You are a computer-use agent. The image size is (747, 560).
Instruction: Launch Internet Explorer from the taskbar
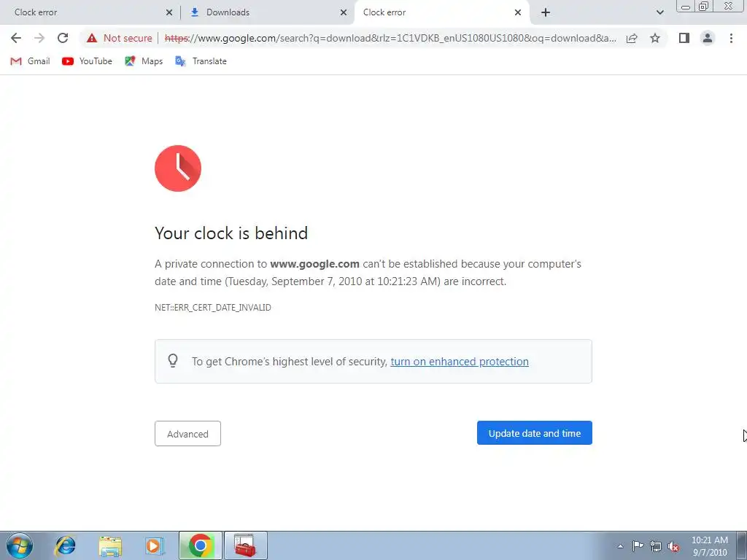pyautogui.click(x=65, y=545)
